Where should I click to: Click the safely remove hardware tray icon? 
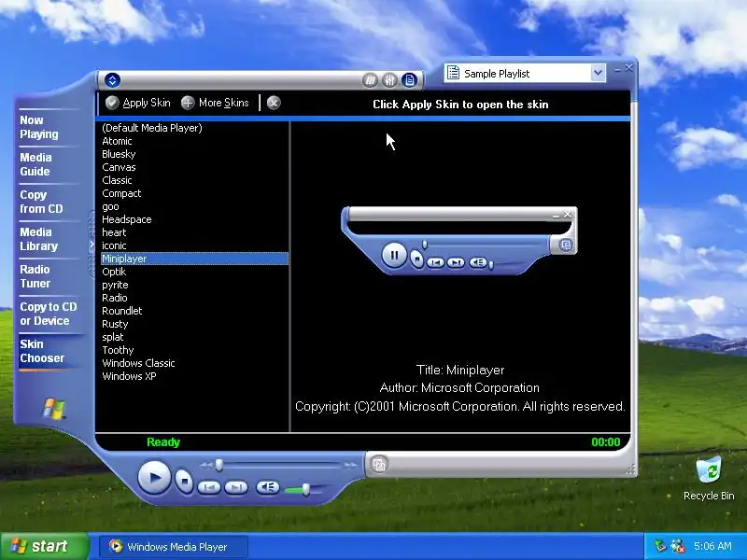click(x=660, y=546)
